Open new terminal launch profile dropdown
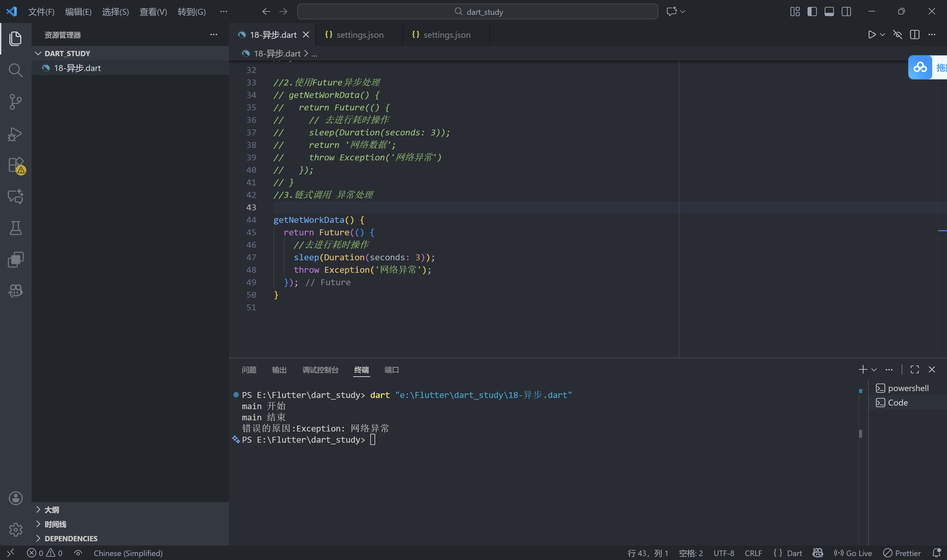Screen dimensions: 947x560 pos(874,370)
